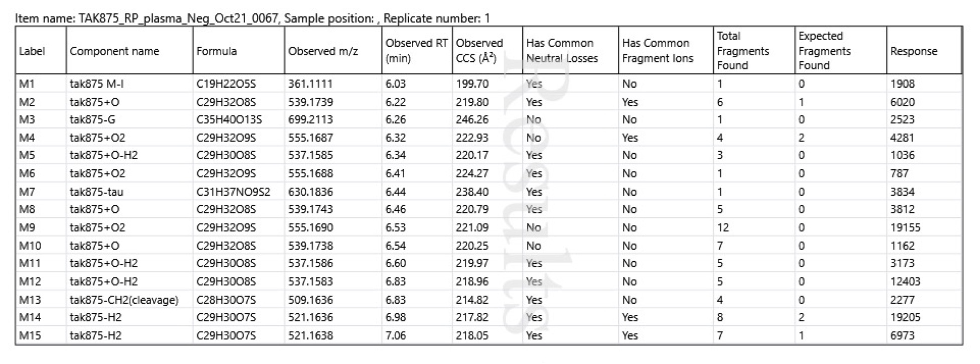This screenshot has height=364, width=980.
Task: Select the Formula column header
Action: (x=216, y=51)
